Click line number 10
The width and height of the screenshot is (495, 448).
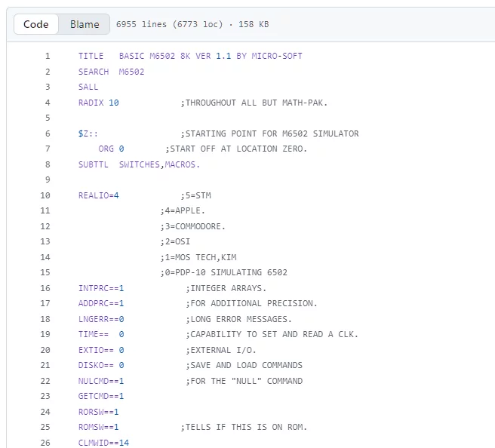coord(45,195)
